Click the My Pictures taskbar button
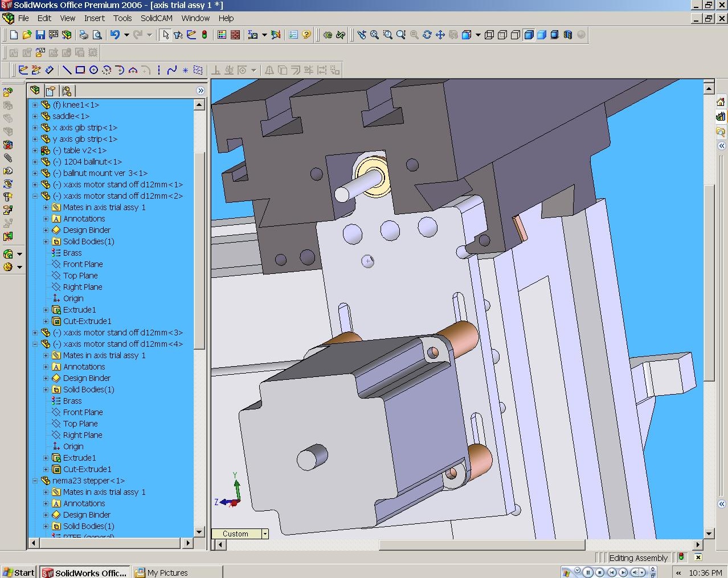728x578 pixels. [167, 572]
